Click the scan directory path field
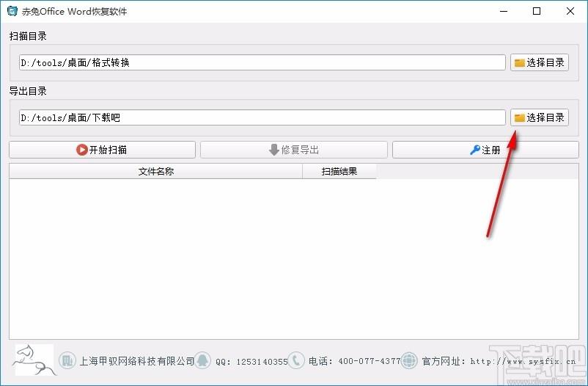 pyautogui.click(x=262, y=62)
